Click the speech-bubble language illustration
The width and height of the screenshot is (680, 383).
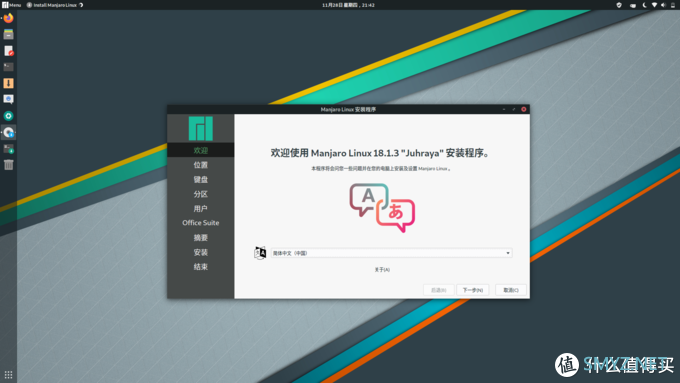coord(382,208)
